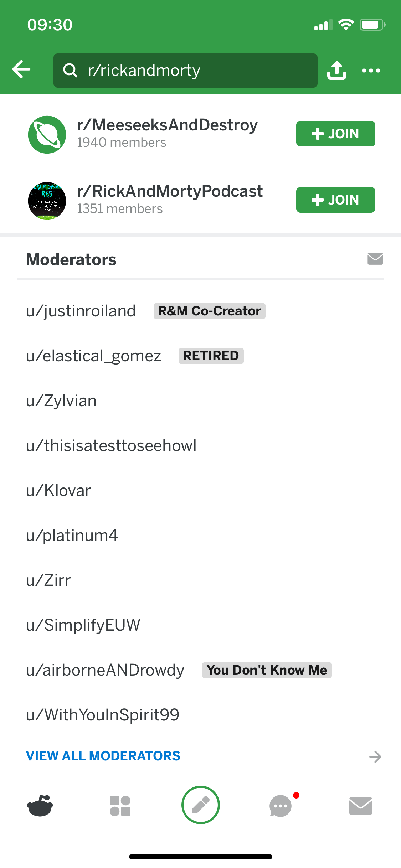This screenshot has width=401, height=868.
Task: Tap arrow beside View All Moderators
Action: click(x=375, y=756)
